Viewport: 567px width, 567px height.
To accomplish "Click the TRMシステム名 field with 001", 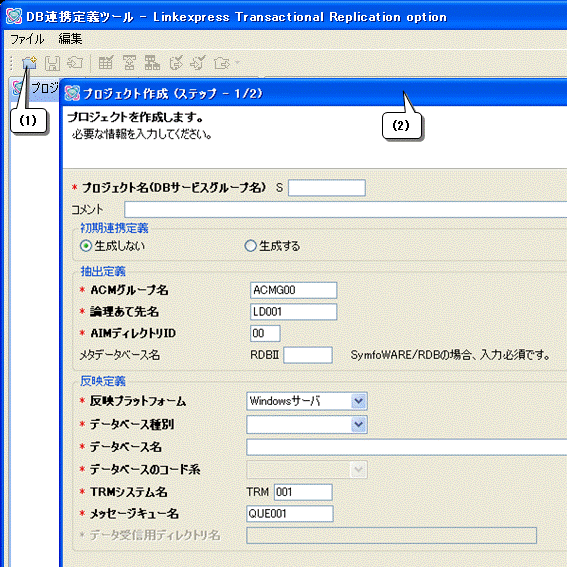I will [x=303, y=492].
